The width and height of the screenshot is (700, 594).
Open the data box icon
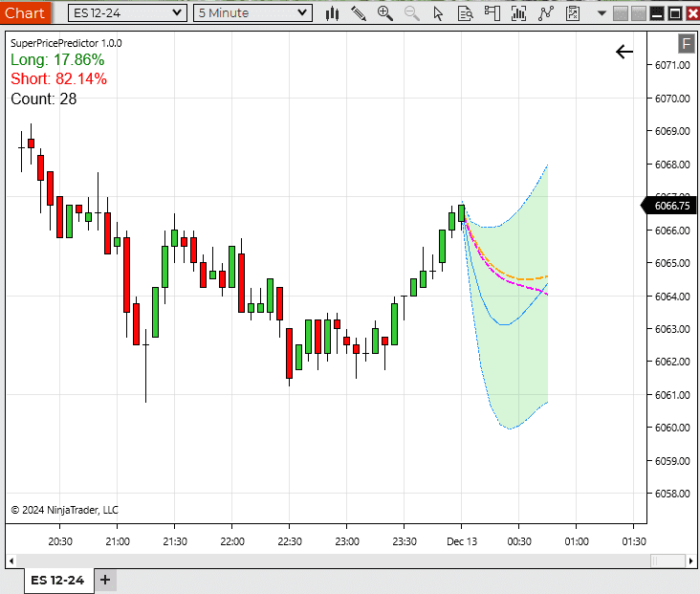point(466,13)
